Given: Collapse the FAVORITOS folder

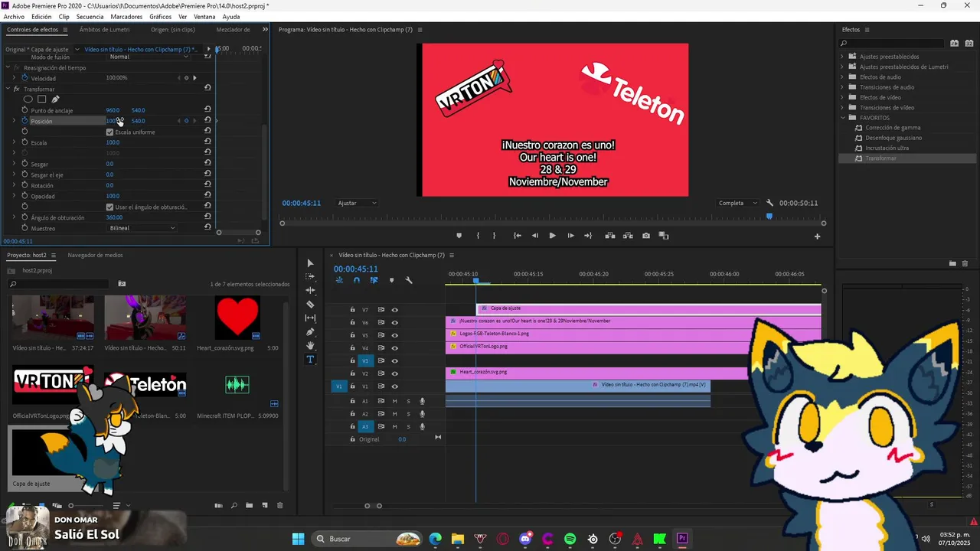Looking at the screenshot, I should click(x=842, y=118).
